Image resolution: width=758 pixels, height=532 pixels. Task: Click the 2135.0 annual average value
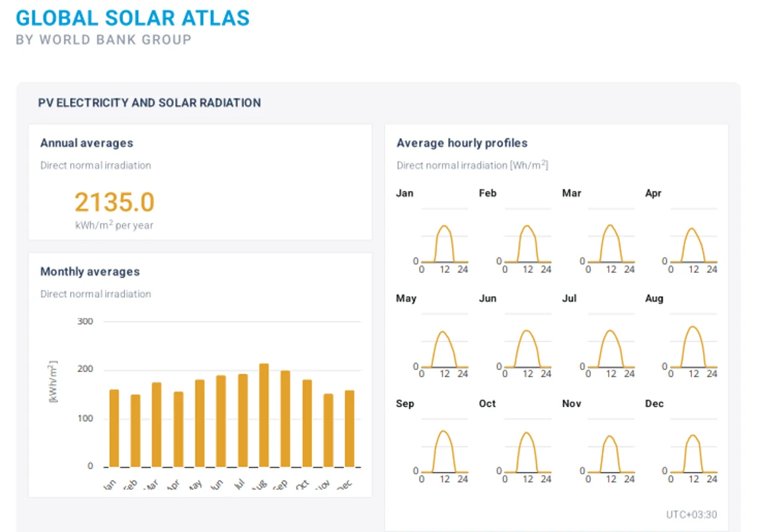point(114,202)
